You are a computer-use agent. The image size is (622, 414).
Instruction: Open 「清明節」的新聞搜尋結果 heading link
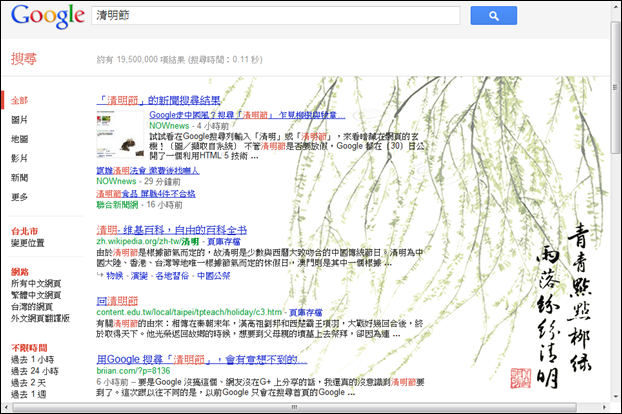pos(158,100)
